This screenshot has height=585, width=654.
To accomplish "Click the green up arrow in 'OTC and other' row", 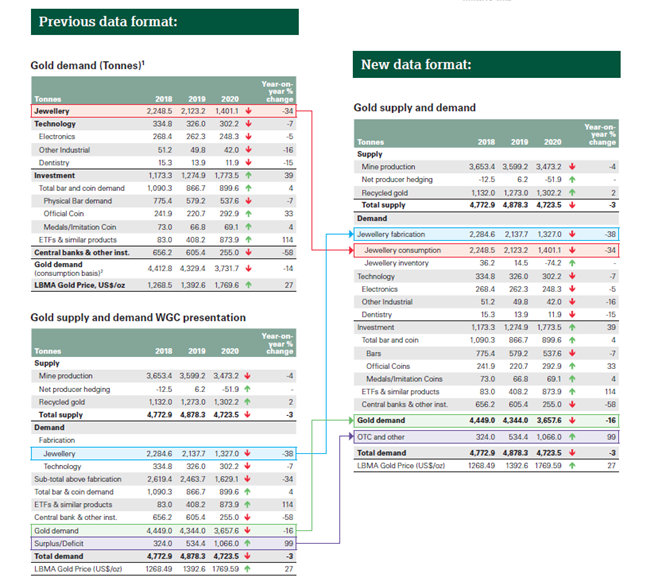I will [572, 437].
